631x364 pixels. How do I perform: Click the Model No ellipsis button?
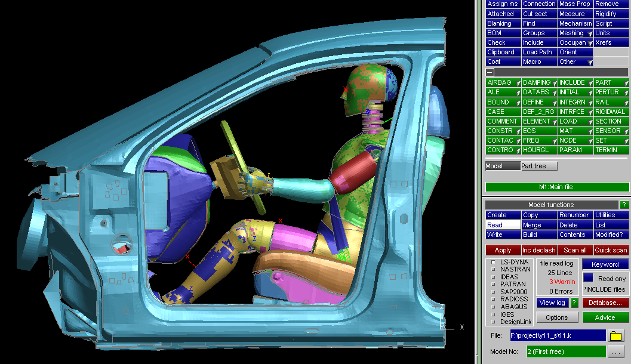(x=615, y=352)
